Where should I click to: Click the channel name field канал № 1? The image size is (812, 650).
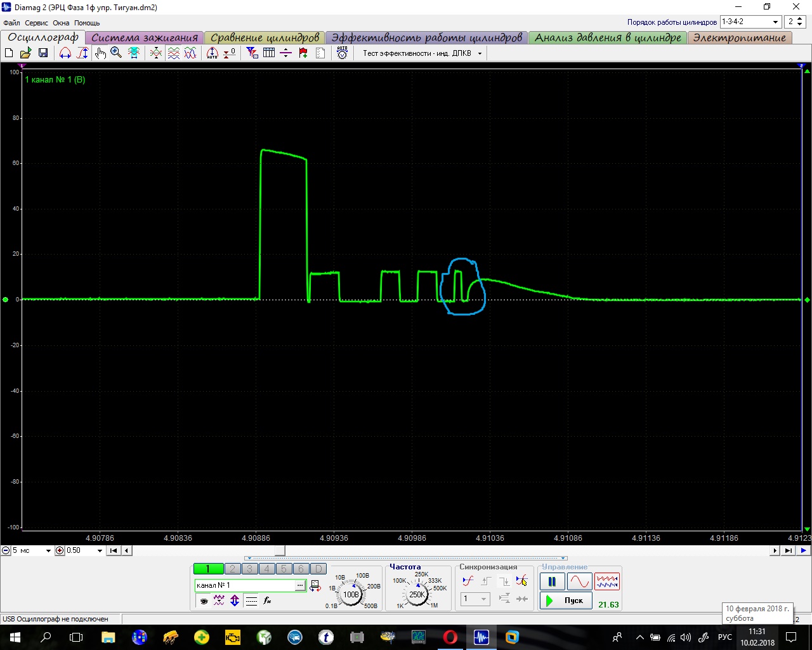coord(244,585)
